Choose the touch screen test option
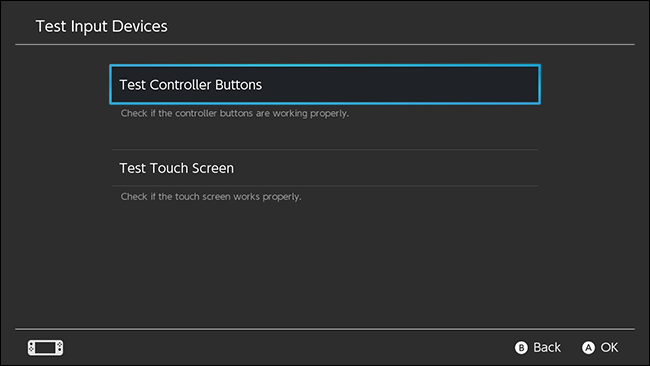This screenshot has height=366, width=650. pos(325,168)
